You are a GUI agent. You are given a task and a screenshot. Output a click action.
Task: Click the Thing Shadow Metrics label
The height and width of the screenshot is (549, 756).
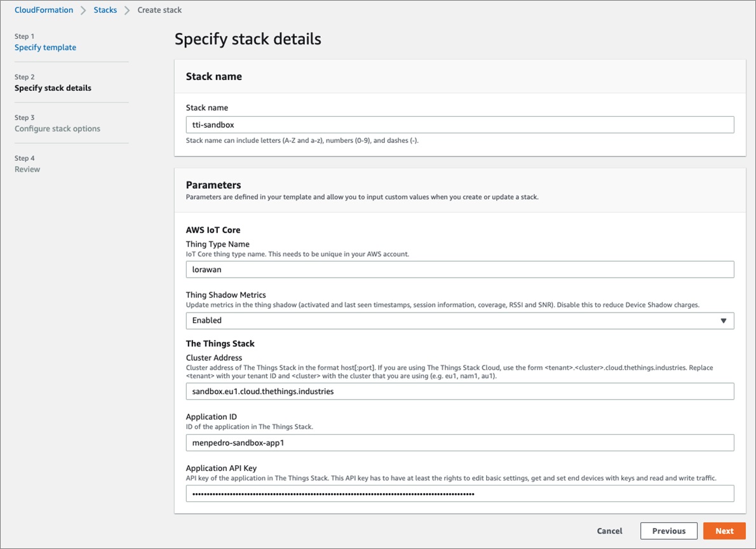(x=226, y=295)
